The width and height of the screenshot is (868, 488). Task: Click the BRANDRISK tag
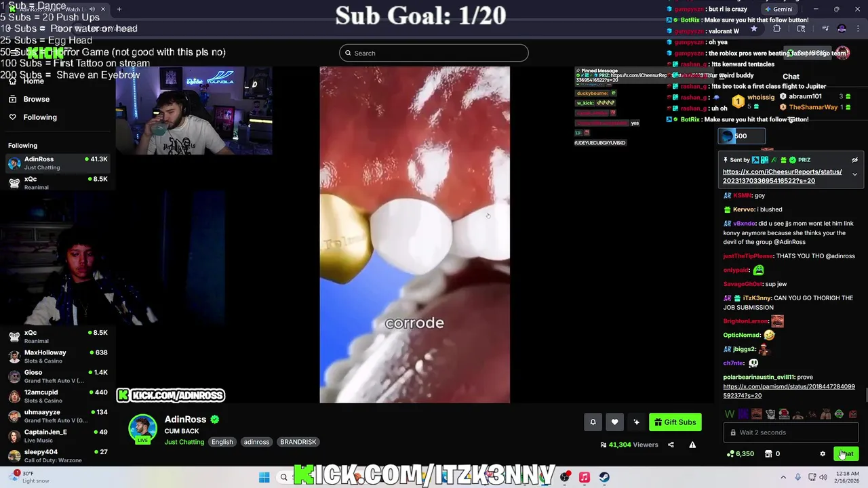point(298,442)
